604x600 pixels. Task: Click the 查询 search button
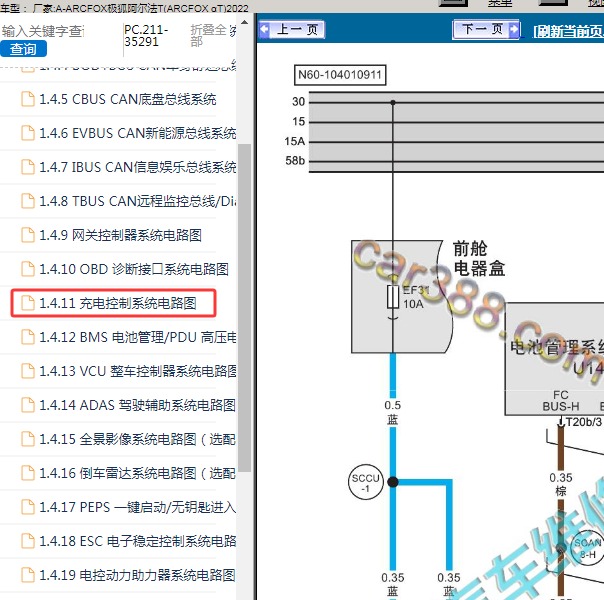pos(23,49)
